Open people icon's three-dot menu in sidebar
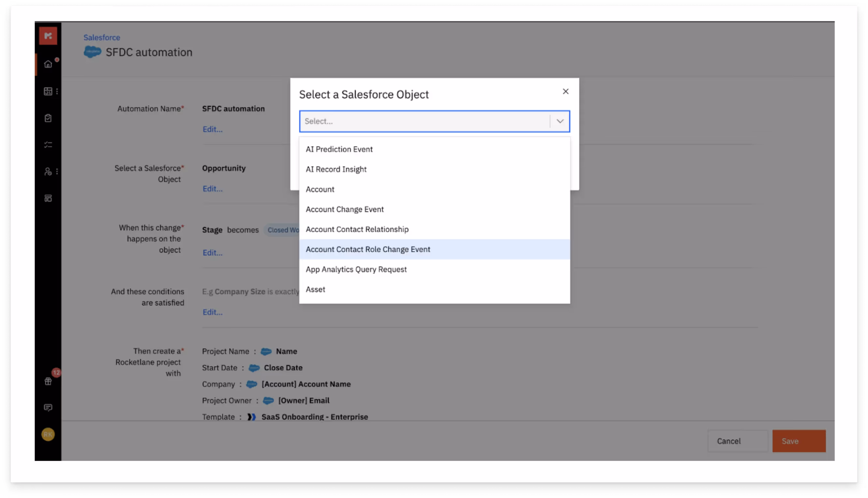The height and width of the screenshot is (498, 868). (57, 171)
